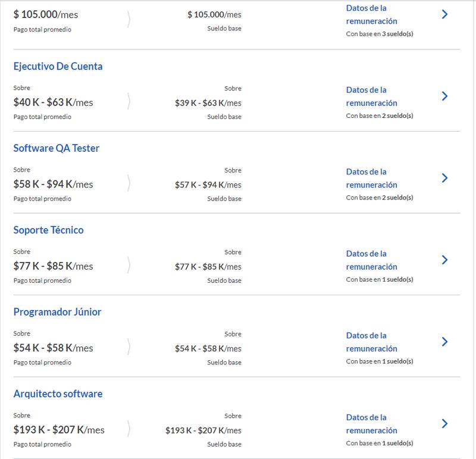Open Datos de la remuneración for Software QA Tester
Image resolution: width=476 pixels, height=459 pixels.
pyautogui.click(x=371, y=178)
